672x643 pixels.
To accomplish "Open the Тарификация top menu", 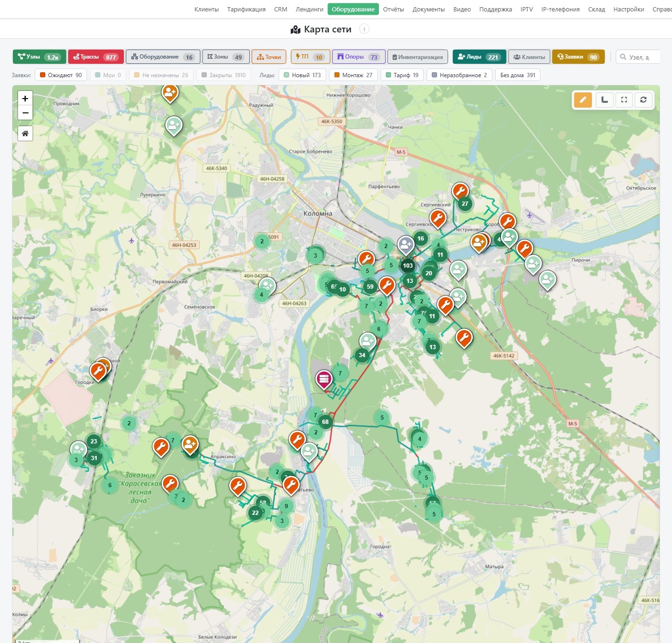I will (x=246, y=9).
